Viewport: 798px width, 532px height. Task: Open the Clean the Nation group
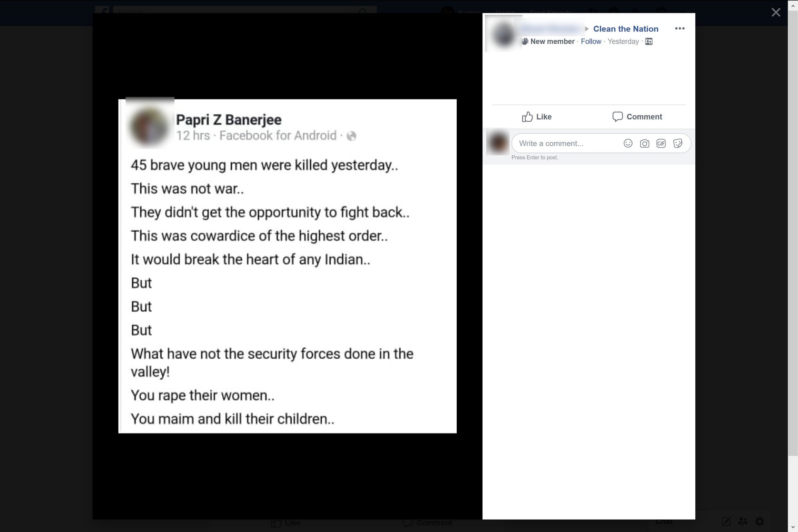[x=626, y=29]
